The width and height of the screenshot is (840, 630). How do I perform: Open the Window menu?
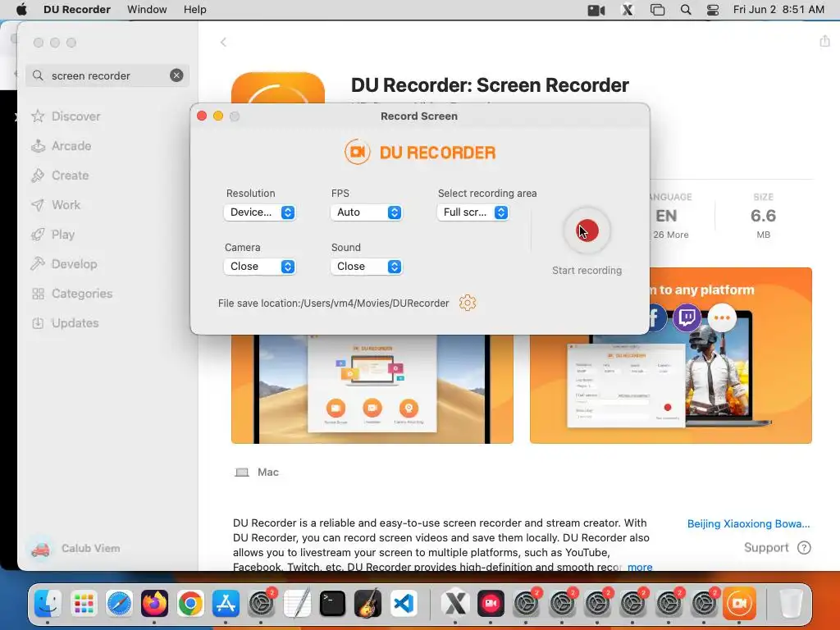coord(147,10)
